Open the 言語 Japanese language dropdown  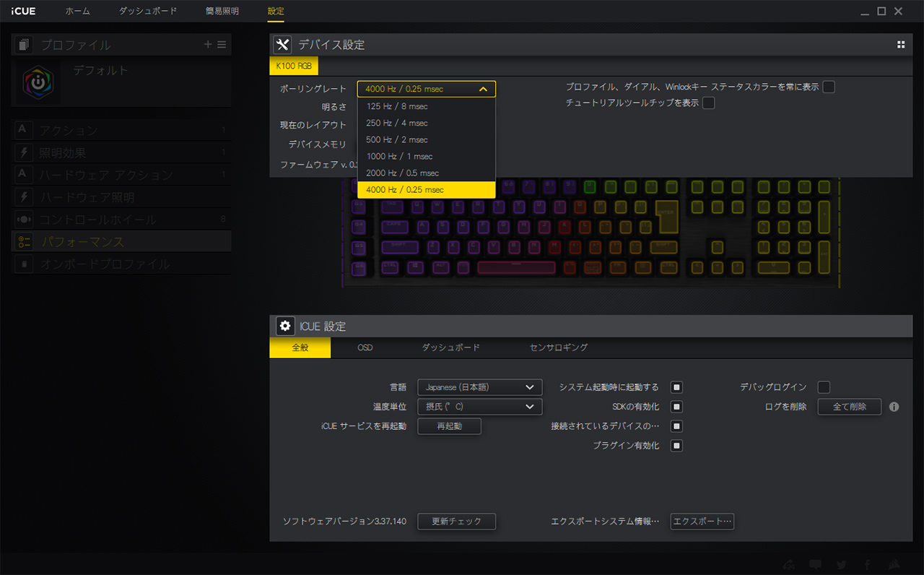(x=480, y=387)
